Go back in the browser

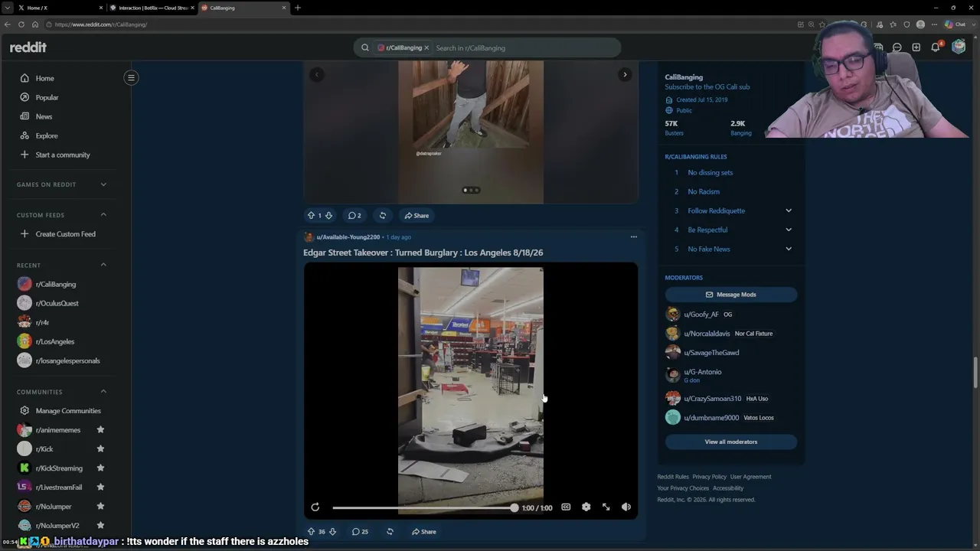pyautogui.click(x=8, y=24)
